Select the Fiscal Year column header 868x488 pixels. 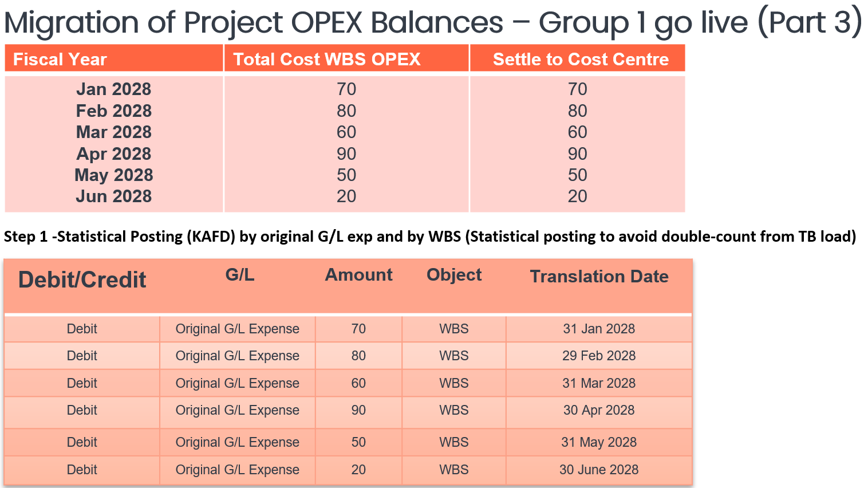point(60,59)
